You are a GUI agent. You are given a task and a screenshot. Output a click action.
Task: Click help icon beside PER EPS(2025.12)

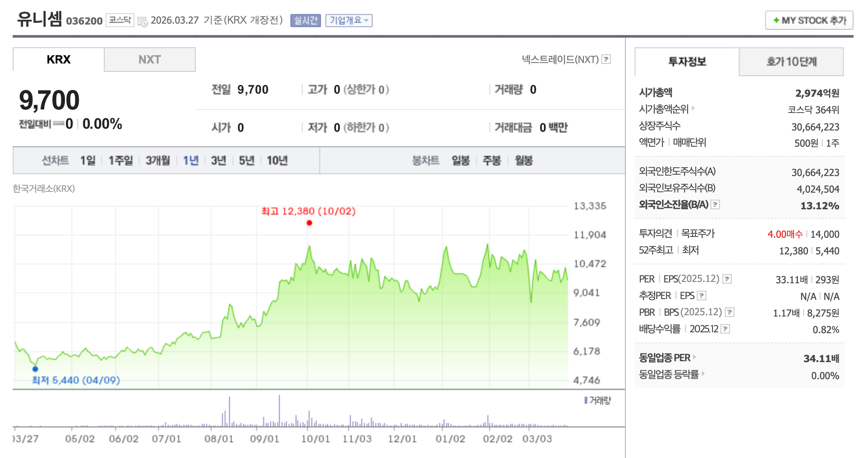(x=727, y=279)
